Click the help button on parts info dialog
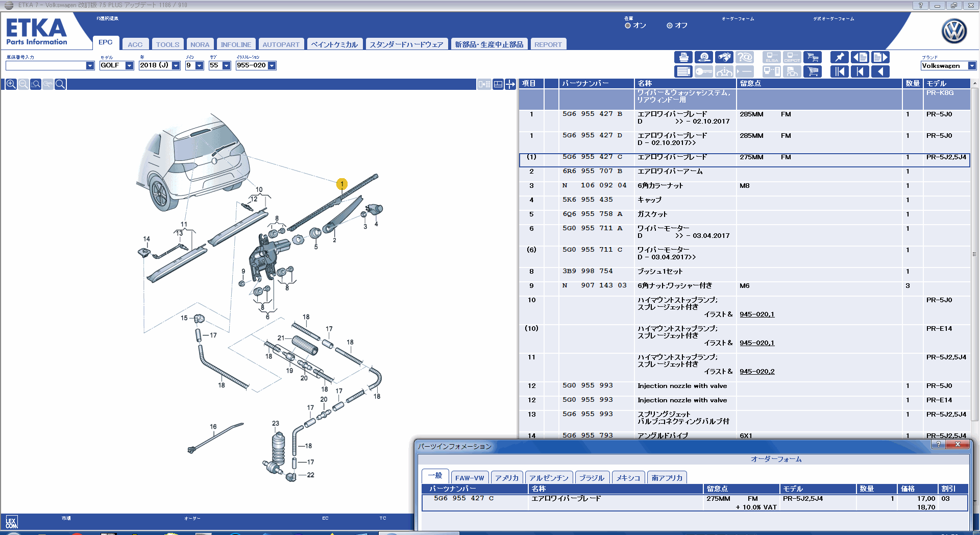The width and height of the screenshot is (980, 535). click(x=938, y=445)
